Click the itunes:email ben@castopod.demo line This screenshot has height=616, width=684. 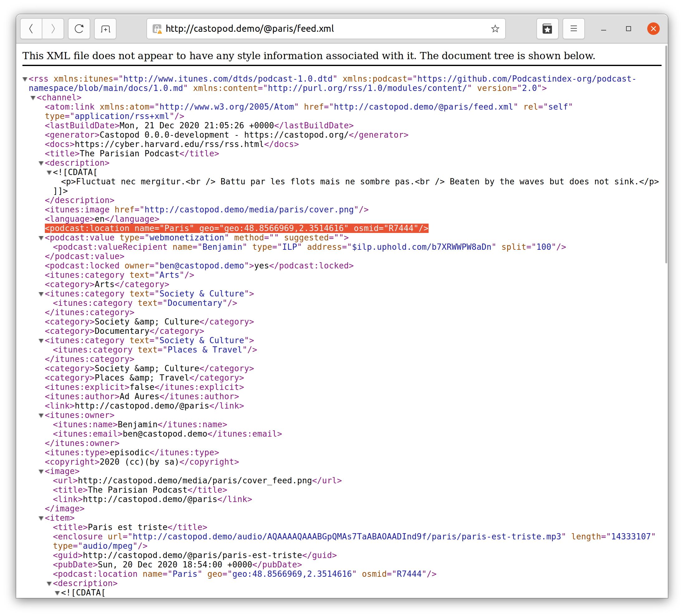click(x=167, y=434)
